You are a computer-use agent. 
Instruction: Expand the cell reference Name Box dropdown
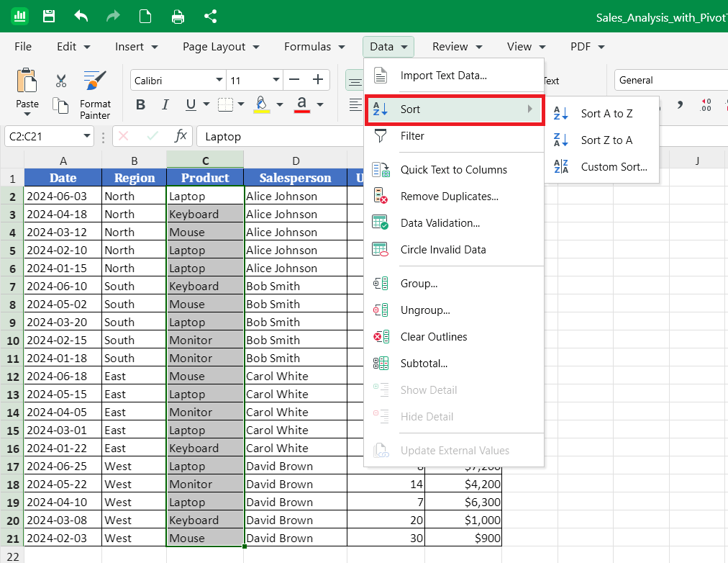[x=87, y=136]
